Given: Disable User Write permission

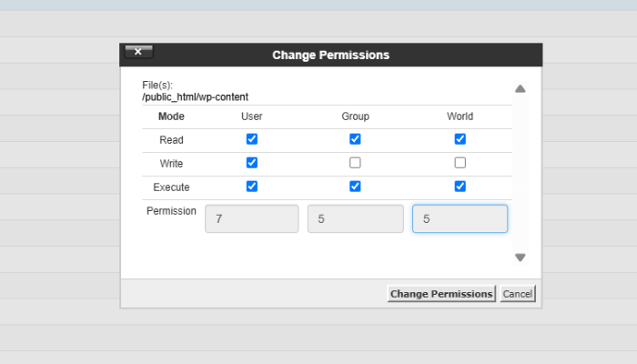Looking at the screenshot, I should coord(252,163).
